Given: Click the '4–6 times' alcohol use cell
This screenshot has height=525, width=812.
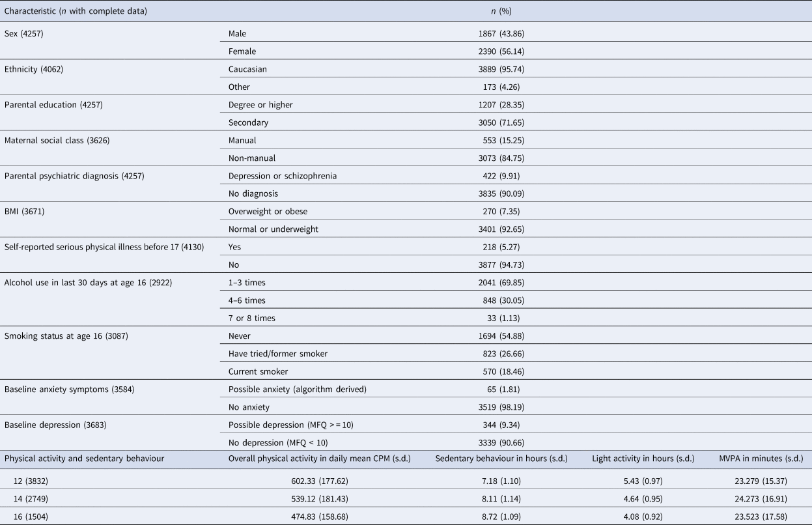Looking at the screenshot, I should tap(247, 301).
